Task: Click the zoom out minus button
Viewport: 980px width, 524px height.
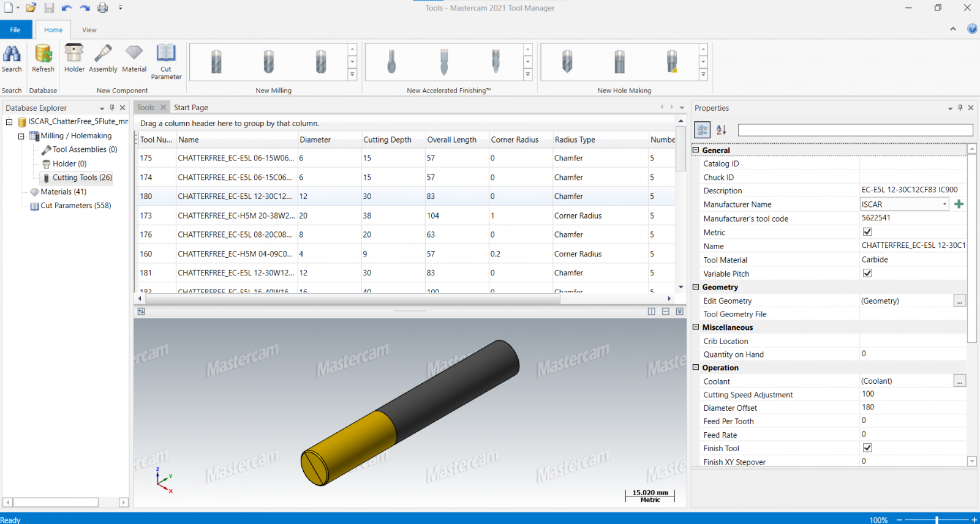Action: pos(899,520)
